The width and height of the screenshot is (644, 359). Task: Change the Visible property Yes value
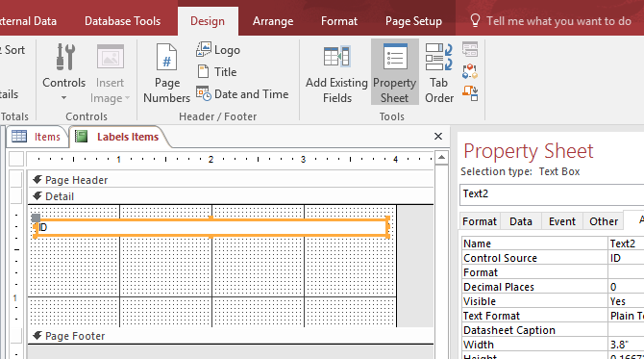pos(626,301)
